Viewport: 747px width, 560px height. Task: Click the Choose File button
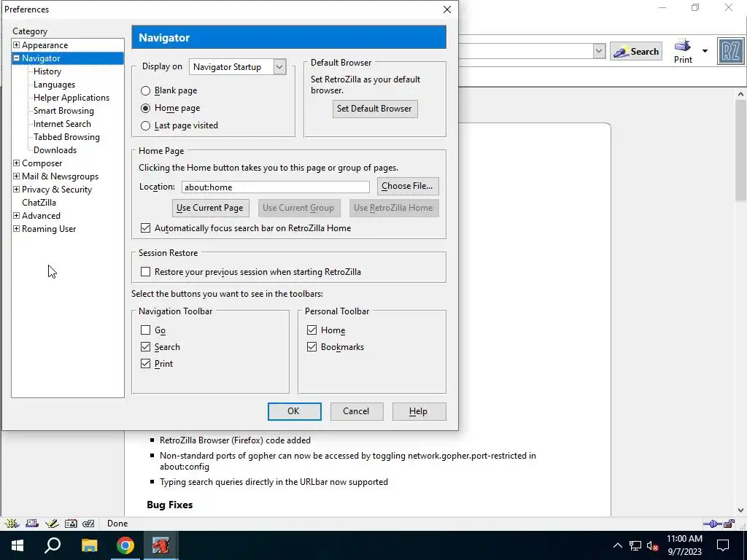click(407, 186)
